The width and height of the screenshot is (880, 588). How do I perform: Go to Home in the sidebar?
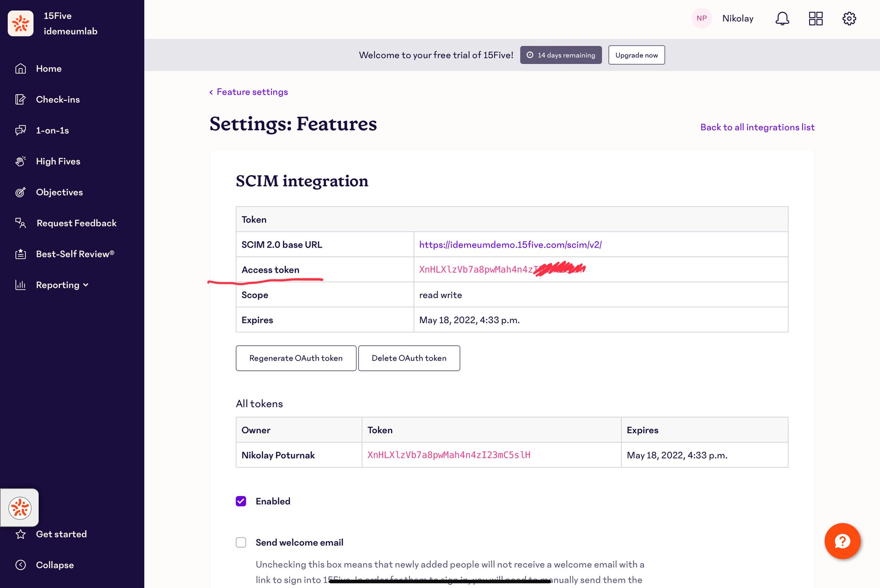pyautogui.click(x=49, y=69)
